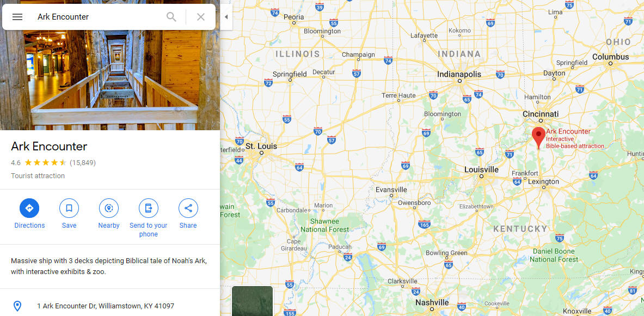Switch to satellite view thumbnail
Image resolution: width=644 pixels, height=316 pixels.
pyautogui.click(x=252, y=301)
